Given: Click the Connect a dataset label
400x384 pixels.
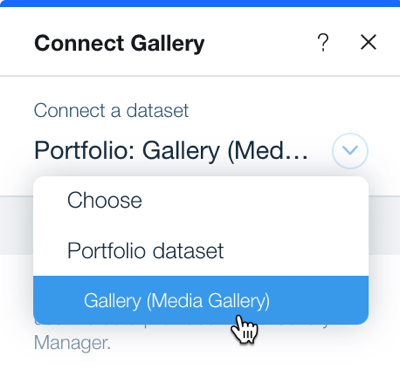Looking at the screenshot, I should tap(111, 111).
